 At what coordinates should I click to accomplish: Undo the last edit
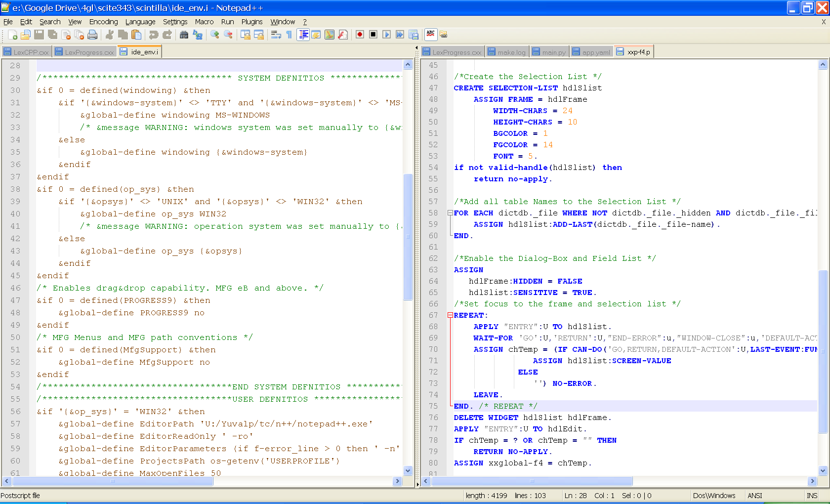pyautogui.click(x=154, y=35)
